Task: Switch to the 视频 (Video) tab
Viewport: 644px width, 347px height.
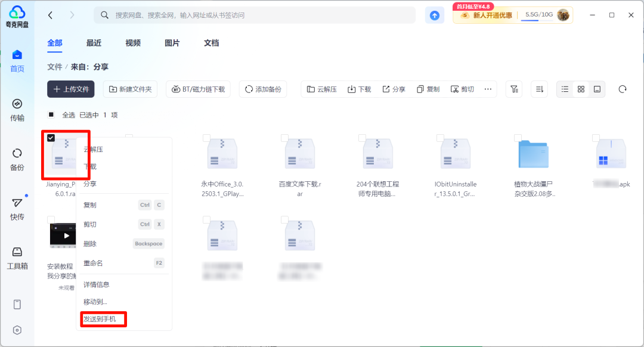Action: [132, 42]
